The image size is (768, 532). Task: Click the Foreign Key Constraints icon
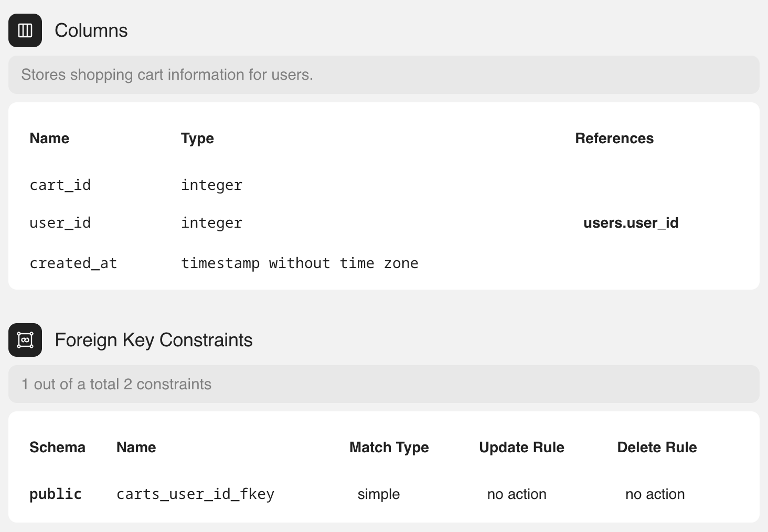[x=25, y=340]
